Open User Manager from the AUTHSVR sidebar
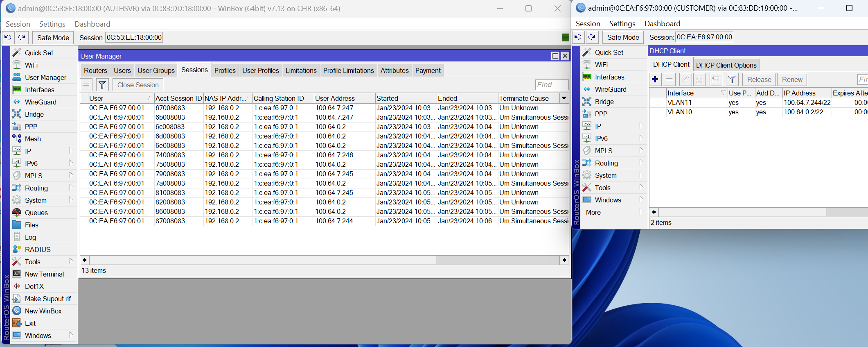Image resolution: width=868 pixels, height=347 pixels. (x=44, y=77)
